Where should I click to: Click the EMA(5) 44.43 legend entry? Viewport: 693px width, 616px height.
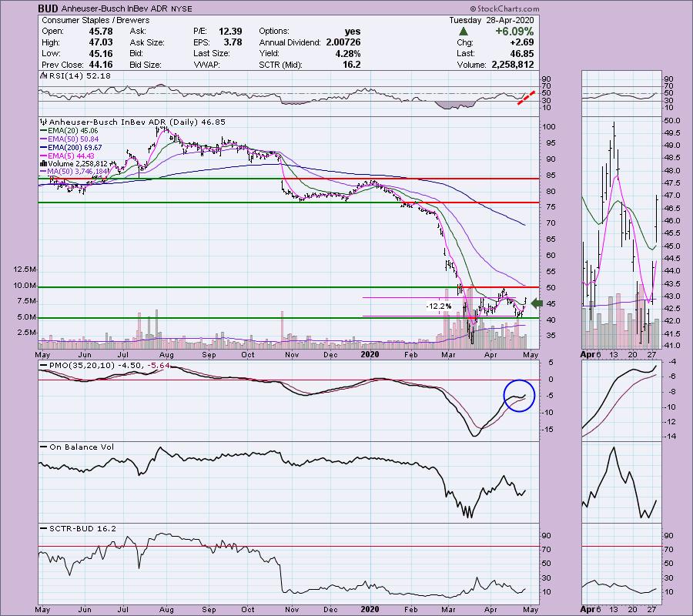point(67,156)
